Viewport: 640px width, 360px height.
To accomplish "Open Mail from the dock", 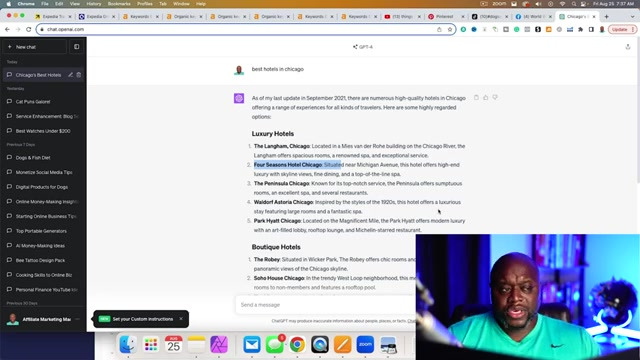I will (x=252, y=344).
